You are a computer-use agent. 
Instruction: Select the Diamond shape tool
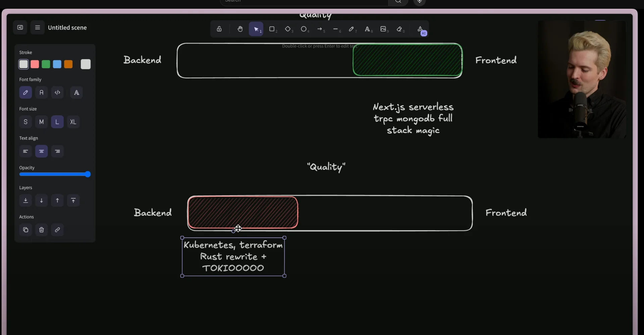click(x=288, y=29)
